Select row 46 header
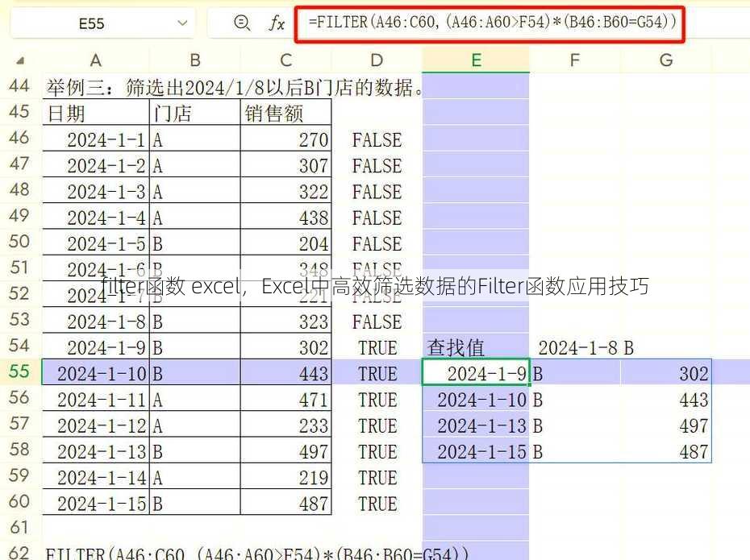Image resolution: width=750 pixels, height=560 pixels. (19, 138)
